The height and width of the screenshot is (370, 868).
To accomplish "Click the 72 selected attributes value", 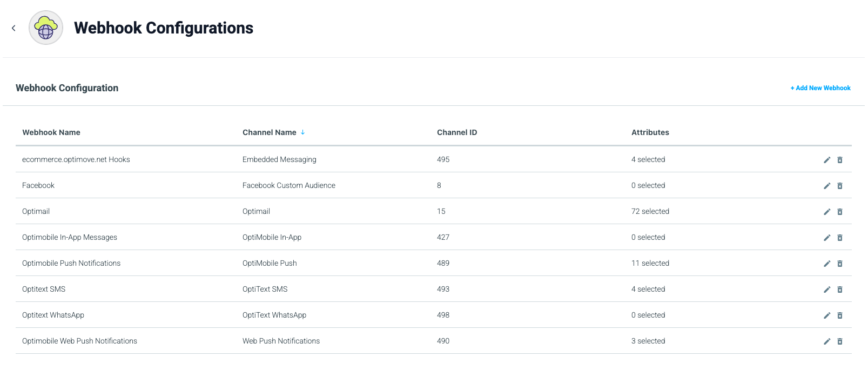I will tap(650, 211).
